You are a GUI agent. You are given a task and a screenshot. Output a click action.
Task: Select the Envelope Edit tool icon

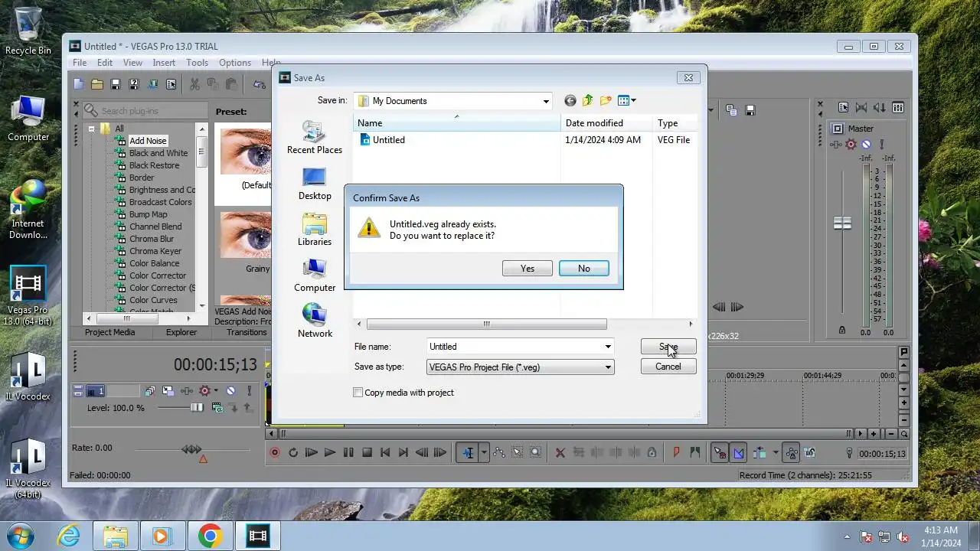tap(499, 452)
